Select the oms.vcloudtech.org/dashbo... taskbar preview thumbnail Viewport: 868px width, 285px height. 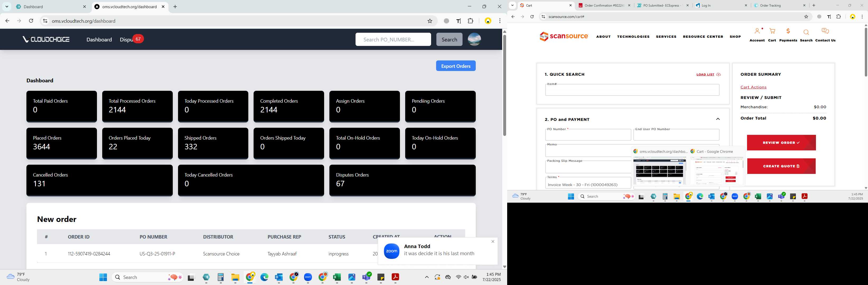click(x=659, y=170)
